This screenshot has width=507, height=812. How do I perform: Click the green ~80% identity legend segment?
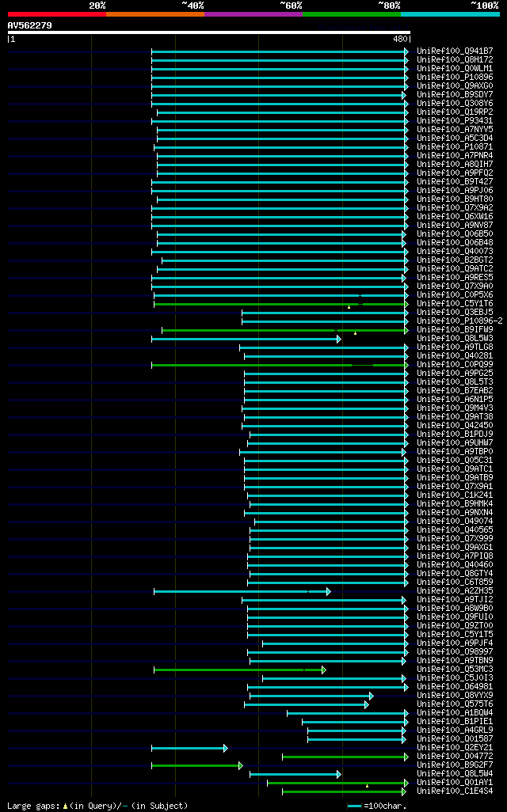(x=352, y=14)
